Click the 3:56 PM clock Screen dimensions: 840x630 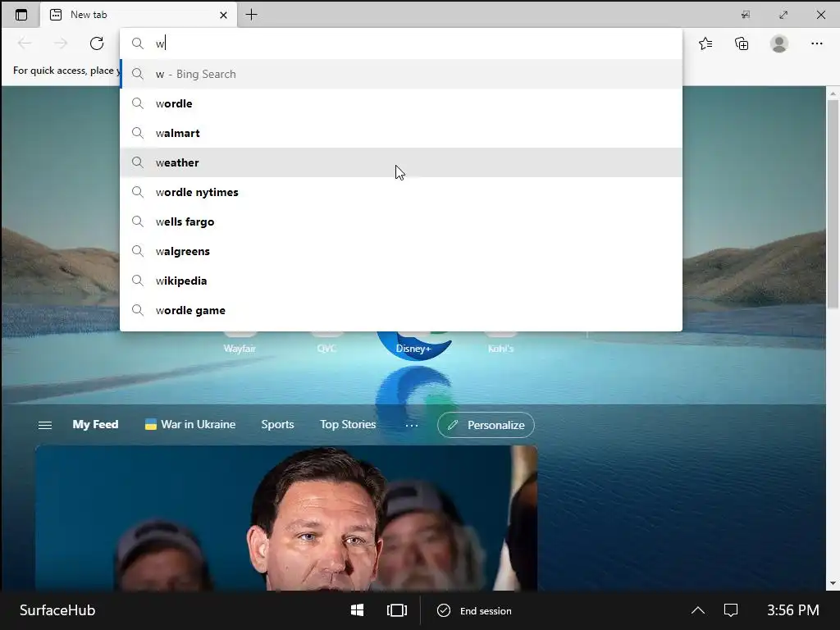coord(793,610)
